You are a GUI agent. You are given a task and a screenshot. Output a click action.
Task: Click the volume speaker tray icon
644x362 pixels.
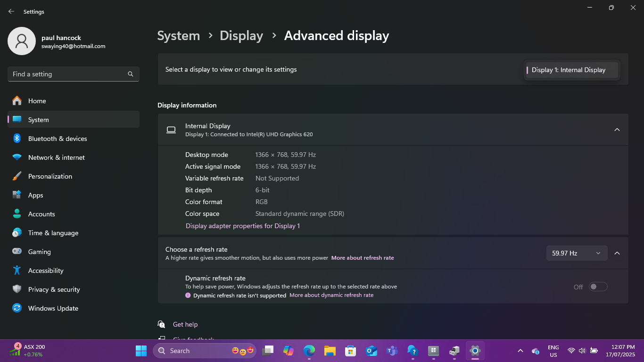tap(582, 351)
